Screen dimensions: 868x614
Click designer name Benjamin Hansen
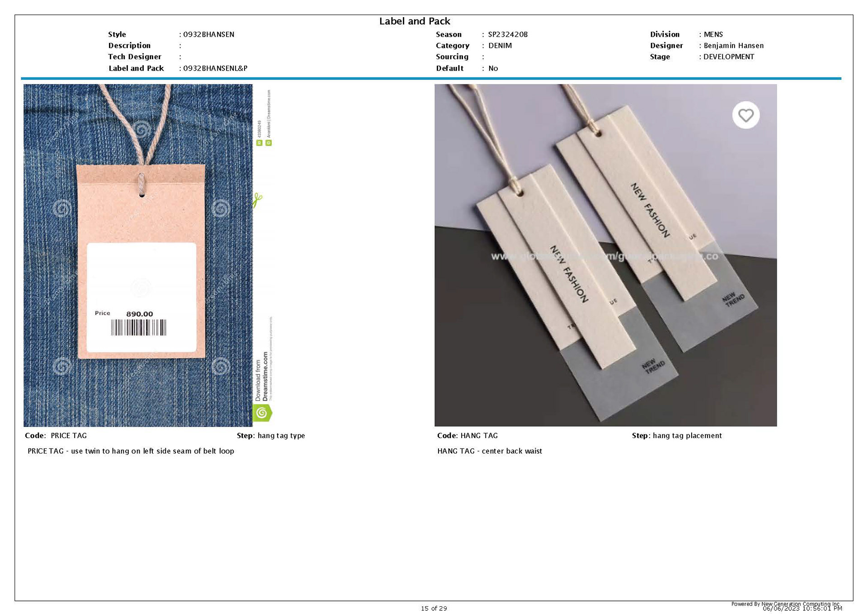coord(733,46)
